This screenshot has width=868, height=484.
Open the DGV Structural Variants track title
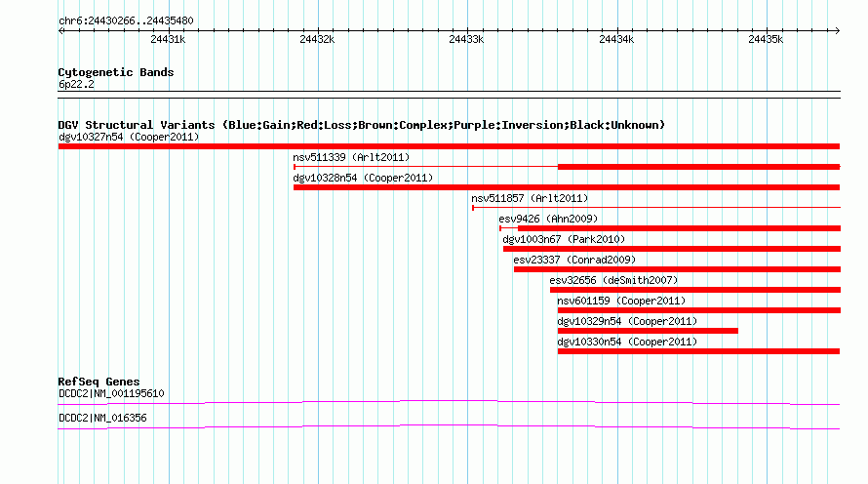(x=361, y=125)
